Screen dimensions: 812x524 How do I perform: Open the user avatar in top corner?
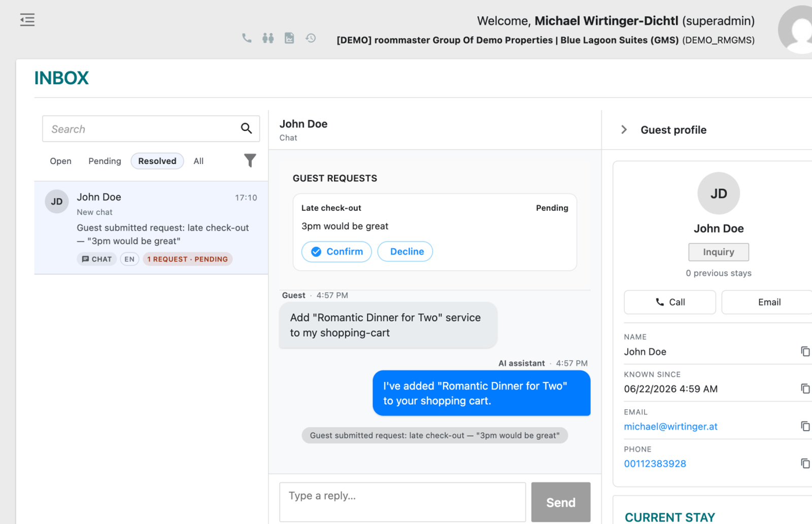click(796, 29)
